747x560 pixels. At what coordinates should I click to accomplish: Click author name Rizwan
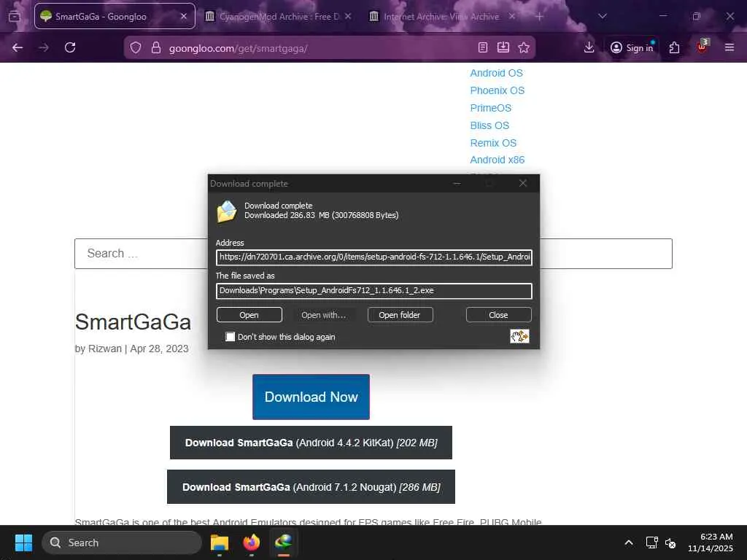(105, 349)
